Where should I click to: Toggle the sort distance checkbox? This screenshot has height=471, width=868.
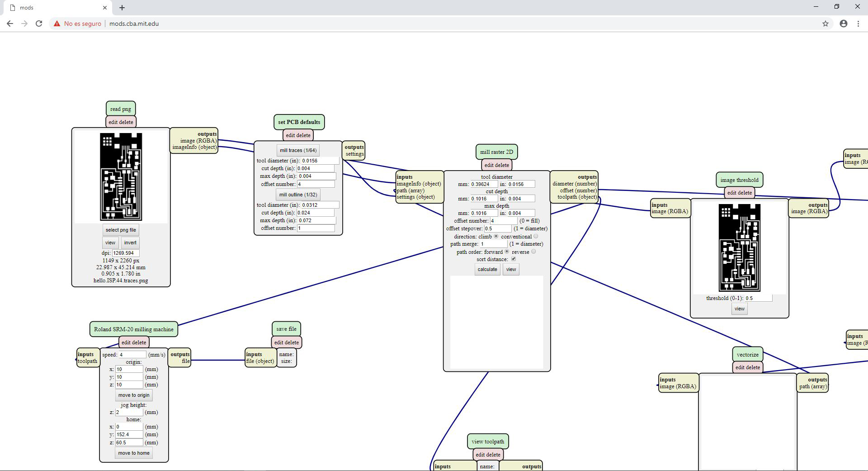[x=513, y=259]
